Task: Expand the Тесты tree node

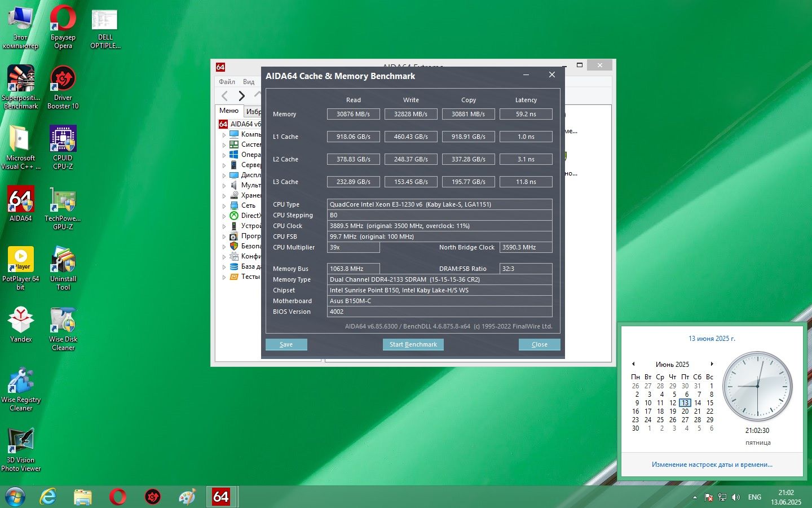Action: point(224,277)
